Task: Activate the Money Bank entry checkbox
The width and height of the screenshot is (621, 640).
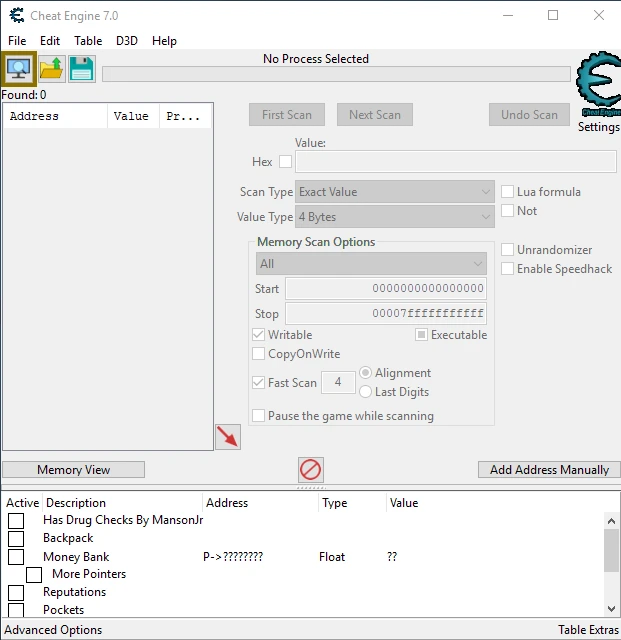Action: (x=16, y=557)
